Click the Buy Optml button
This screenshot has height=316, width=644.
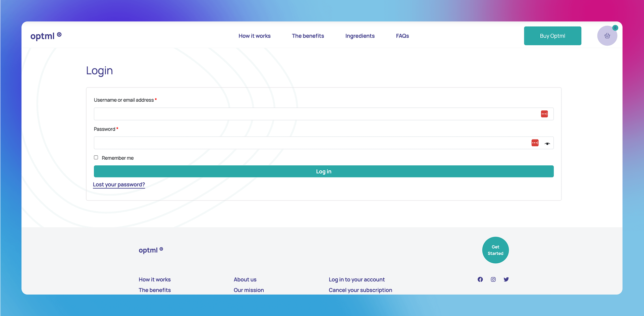(553, 36)
